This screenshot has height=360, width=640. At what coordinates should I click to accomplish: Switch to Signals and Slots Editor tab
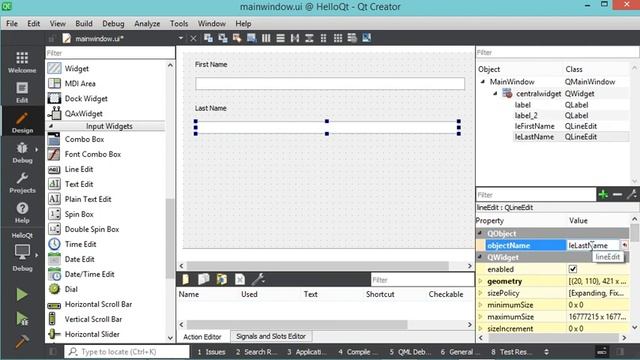[271, 336]
